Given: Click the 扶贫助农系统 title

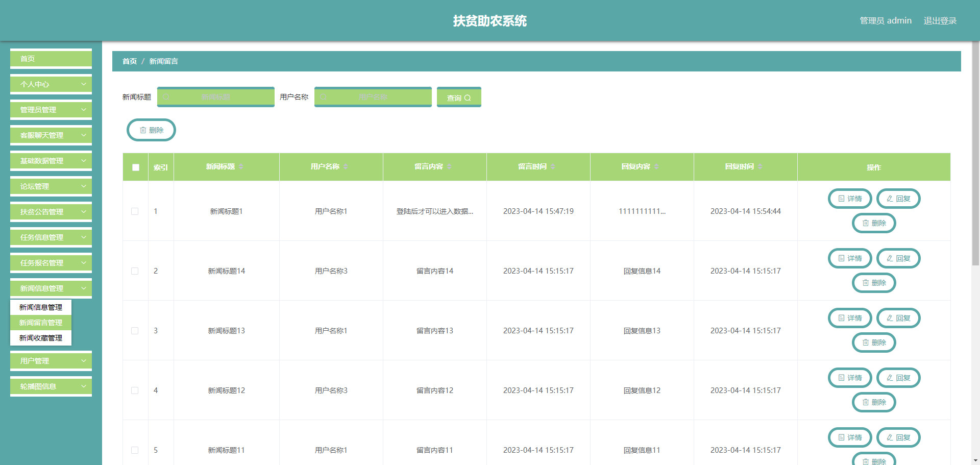Looking at the screenshot, I should (490, 21).
